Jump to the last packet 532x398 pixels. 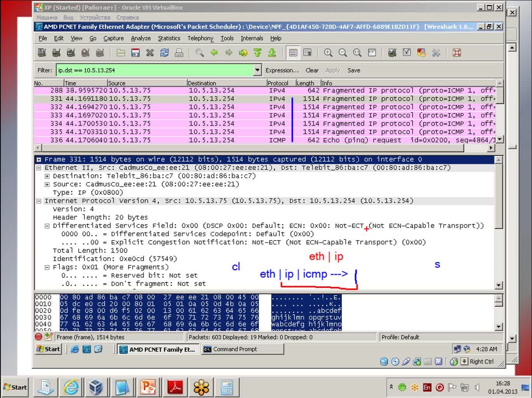click(x=272, y=52)
